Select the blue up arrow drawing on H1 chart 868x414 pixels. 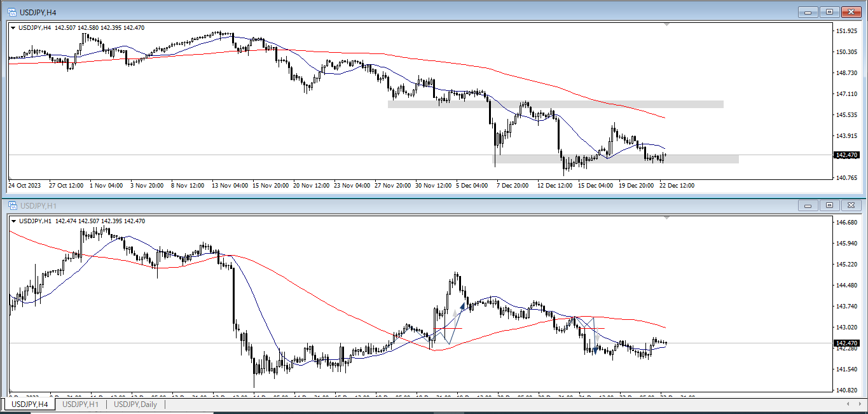[462, 307]
